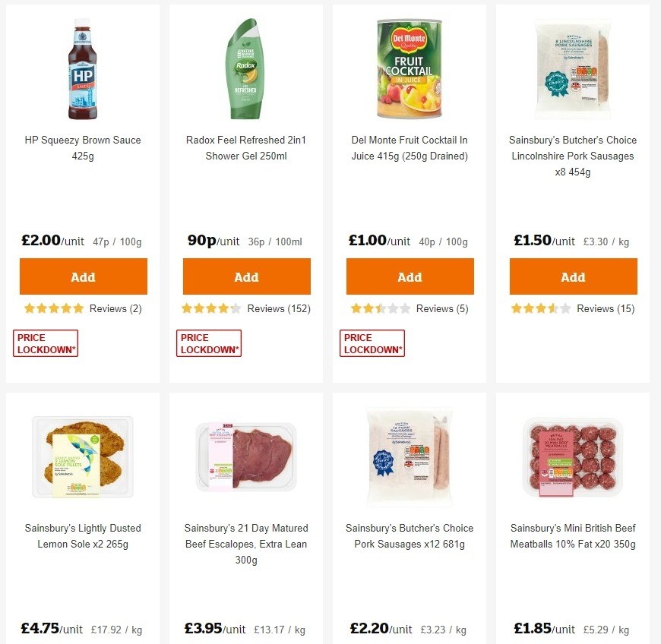
Task: Add Del Monte Fruit Cocktail to basket
Action: [x=410, y=276]
